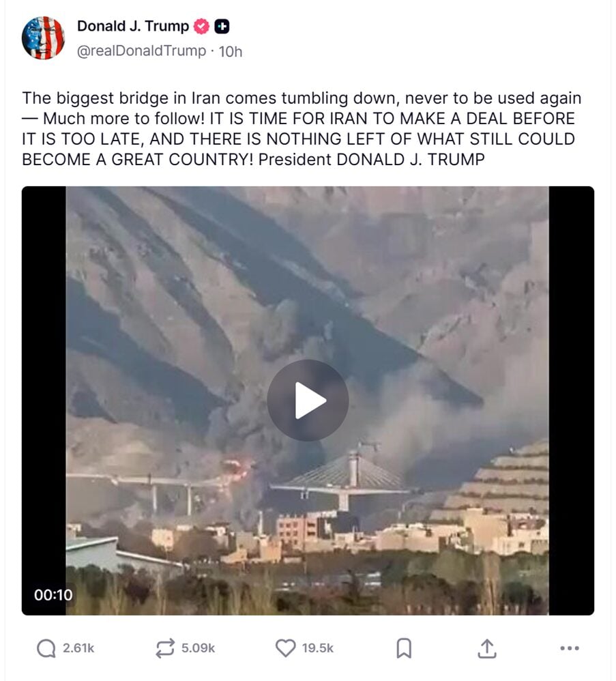This screenshot has width=616, height=681.
Task: Open the reply speech bubble icon
Action: pyautogui.click(x=46, y=648)
